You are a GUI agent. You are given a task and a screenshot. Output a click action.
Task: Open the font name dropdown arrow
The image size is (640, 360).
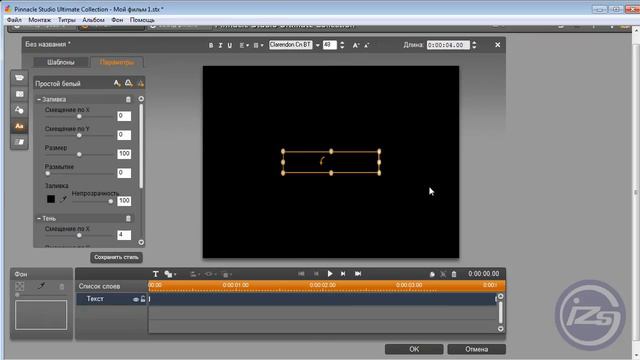point(318,45)
